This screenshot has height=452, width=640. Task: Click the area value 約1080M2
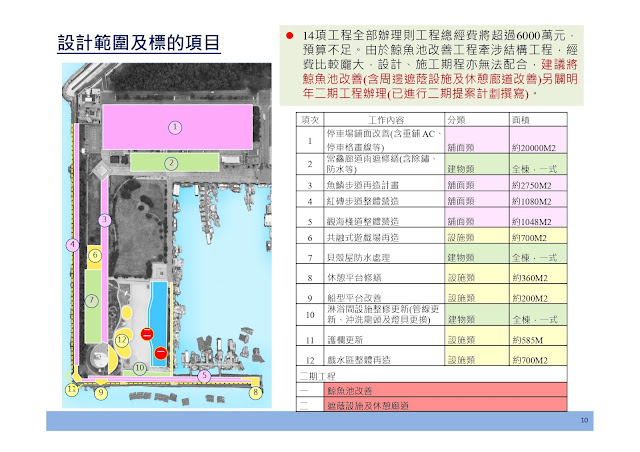point(532,201)
